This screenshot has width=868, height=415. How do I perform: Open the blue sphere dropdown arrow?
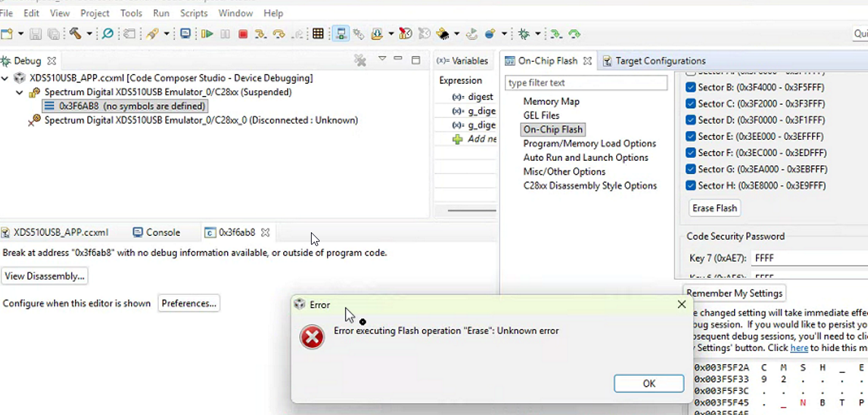click(x=505, y=34)
